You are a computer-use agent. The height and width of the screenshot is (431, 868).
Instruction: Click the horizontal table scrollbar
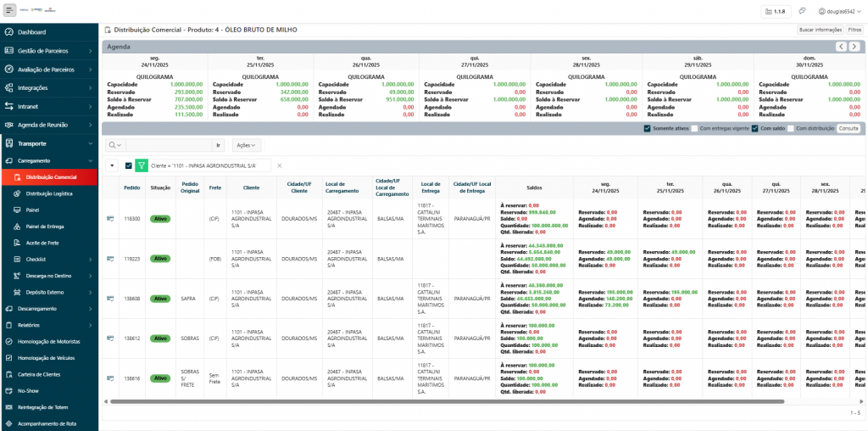click(x=447, y=401)
